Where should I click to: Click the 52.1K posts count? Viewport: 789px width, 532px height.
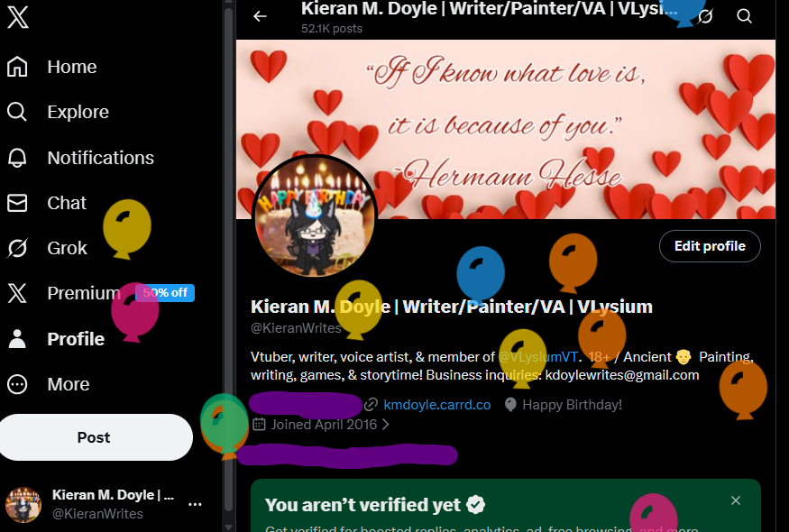coord(332,29)
